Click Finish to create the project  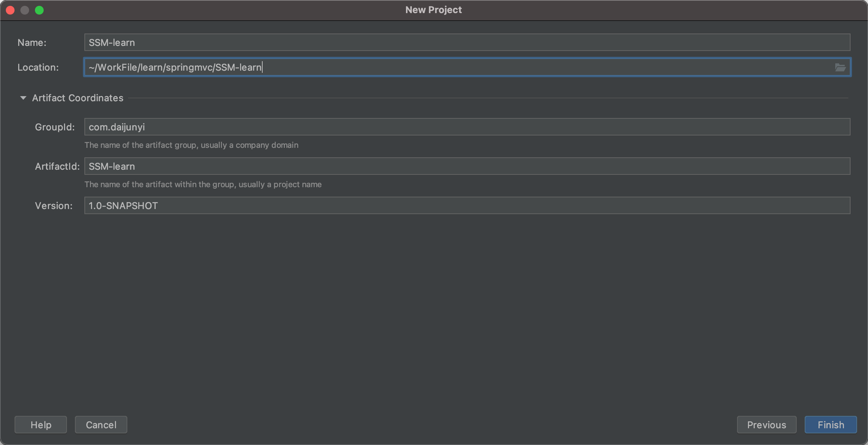(831, 425)
